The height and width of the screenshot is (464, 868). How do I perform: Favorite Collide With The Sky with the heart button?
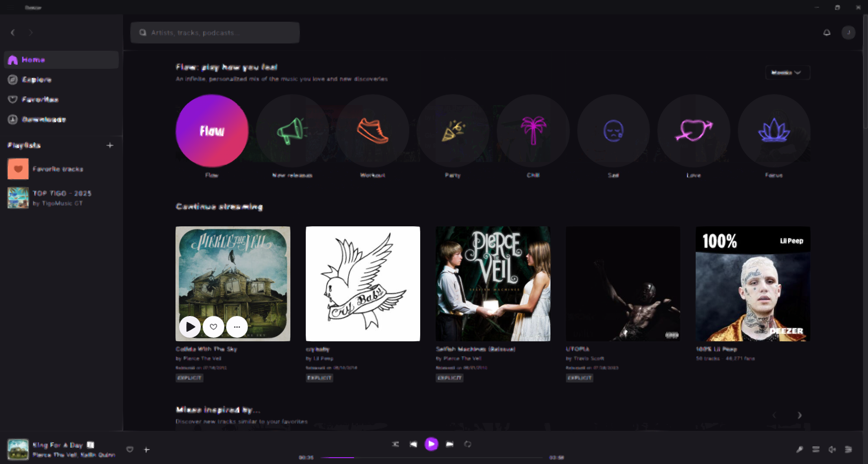pos(213,326)
